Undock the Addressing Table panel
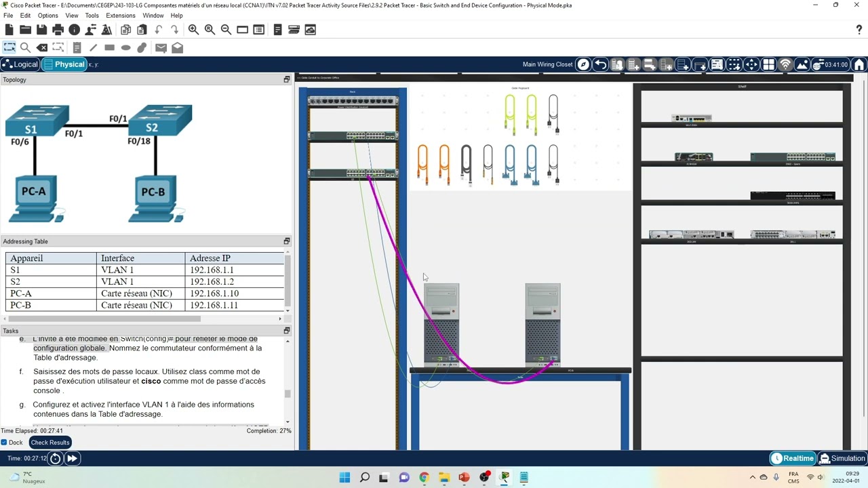The width and height of the screenshot is (868, 488). 287,241
